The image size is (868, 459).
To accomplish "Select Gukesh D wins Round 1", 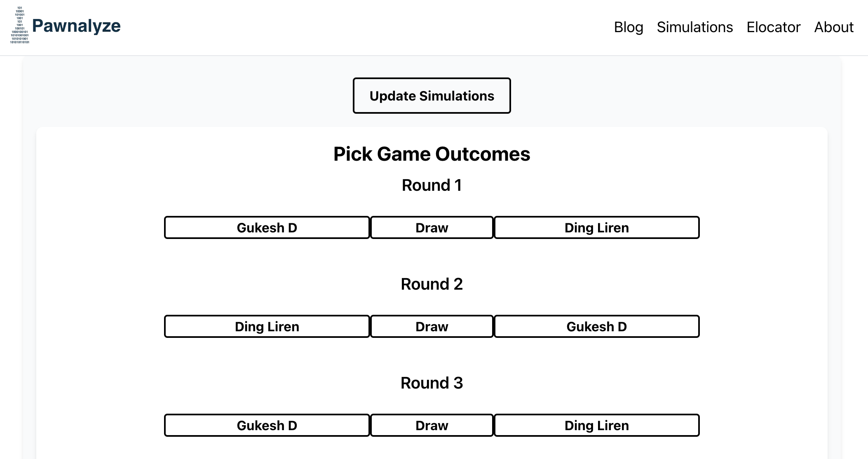I will pos(266,227).
